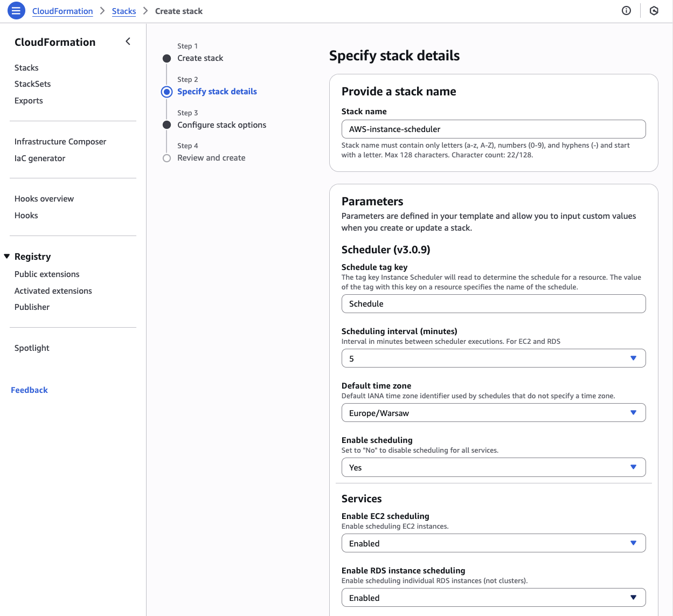Open the CloudFormation breadcrumb link
Viewport: 673px width, 616px height.
coord(63,11)
